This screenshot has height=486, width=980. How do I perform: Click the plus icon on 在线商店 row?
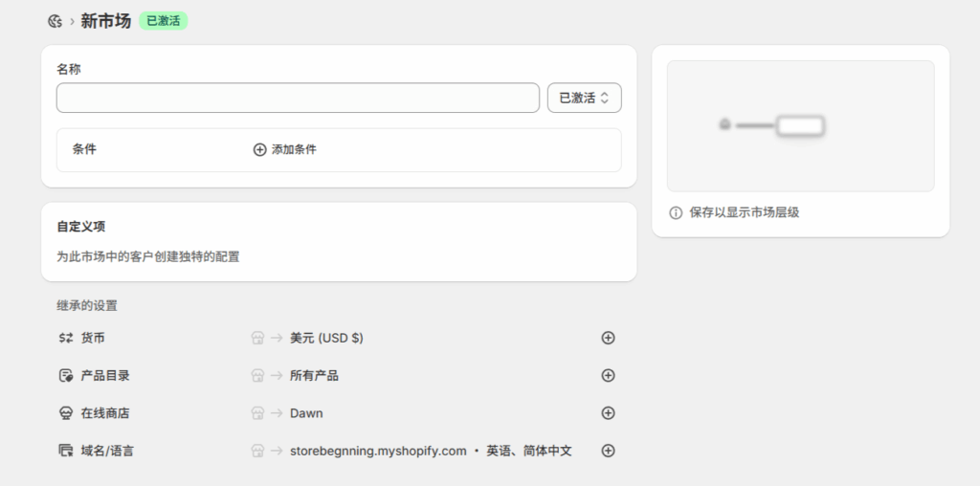[x=608, y=413]
